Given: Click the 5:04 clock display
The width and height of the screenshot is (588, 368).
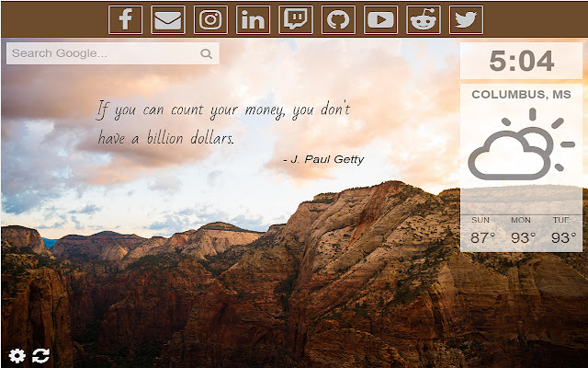Looking at the screenshot, I should [521, 61].
